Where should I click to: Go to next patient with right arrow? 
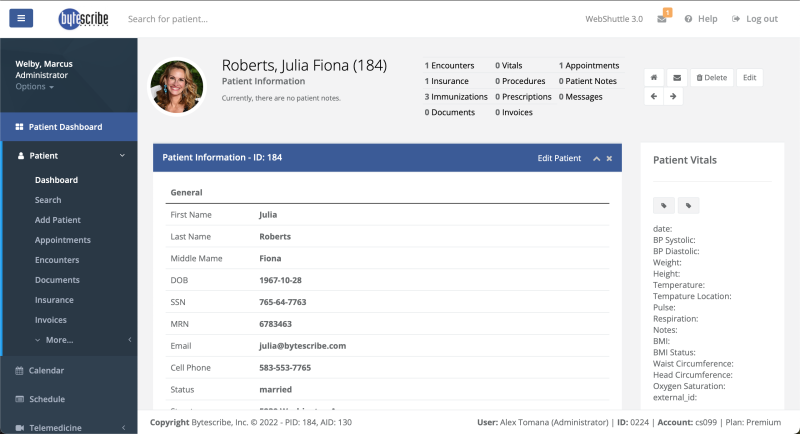click(x=674, y=97)
